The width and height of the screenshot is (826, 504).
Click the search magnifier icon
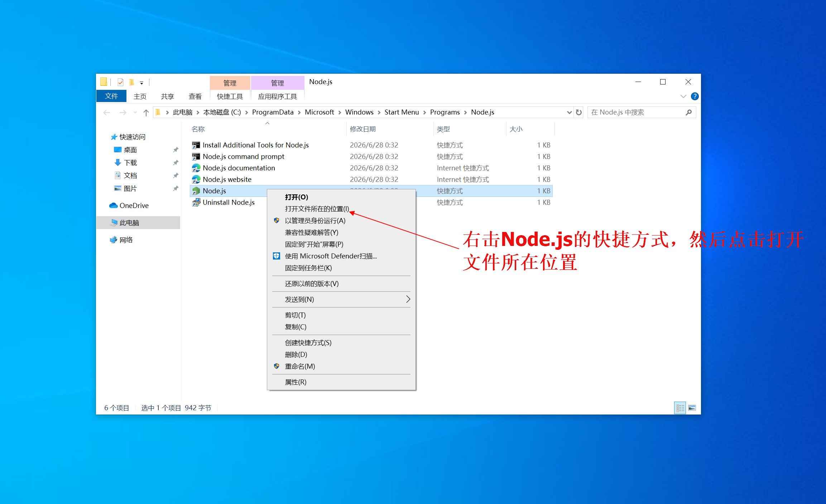coord(688,112)
